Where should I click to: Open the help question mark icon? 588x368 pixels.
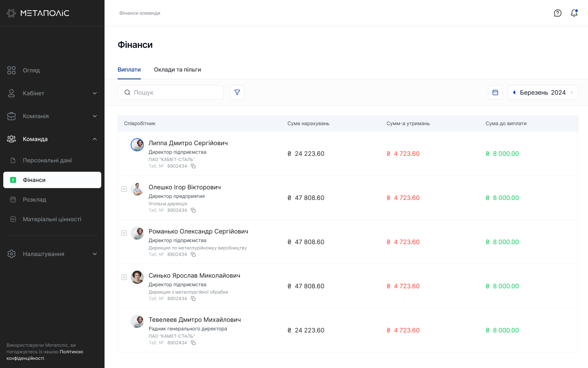[x=557, y=13]
